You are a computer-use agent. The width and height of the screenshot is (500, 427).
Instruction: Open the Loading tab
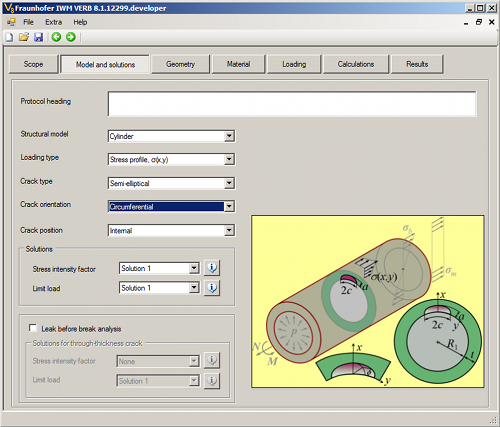[x=294, y=64]
